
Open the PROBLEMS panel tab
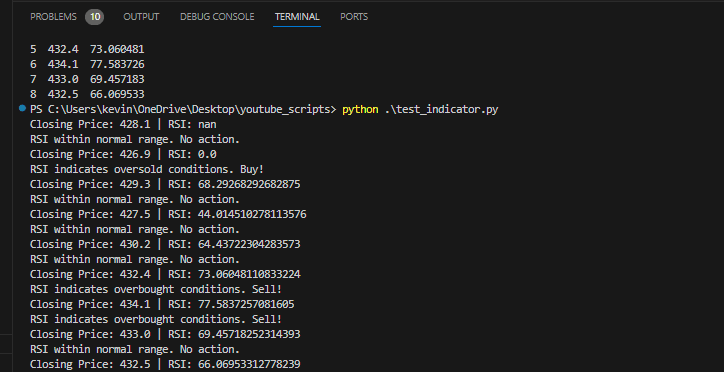coord(53,17)
